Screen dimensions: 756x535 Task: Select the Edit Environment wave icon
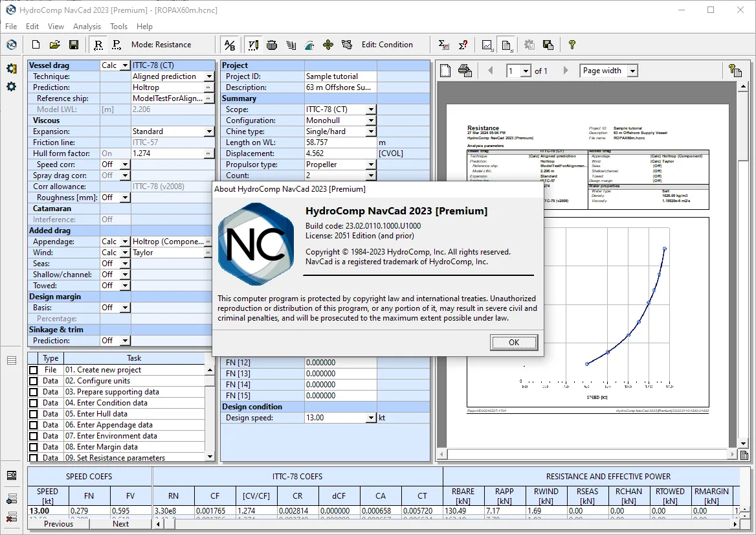click(309, 45)
